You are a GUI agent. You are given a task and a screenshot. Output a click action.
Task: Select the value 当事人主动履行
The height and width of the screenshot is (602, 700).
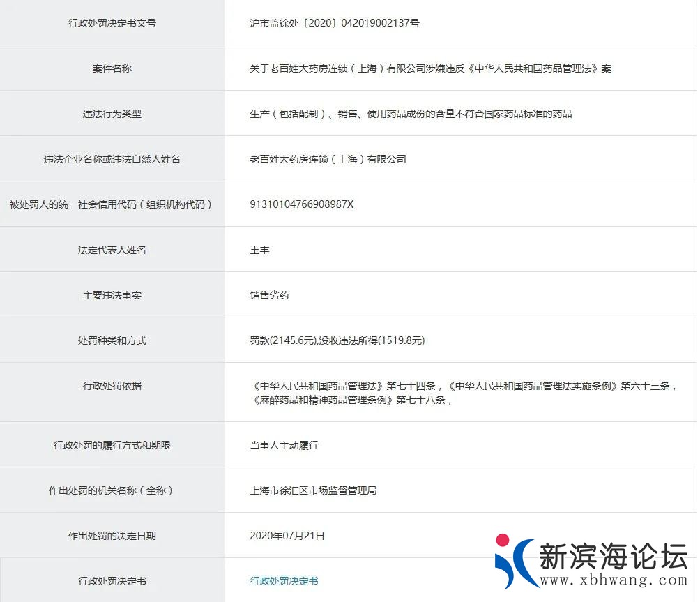pos(284,445)
